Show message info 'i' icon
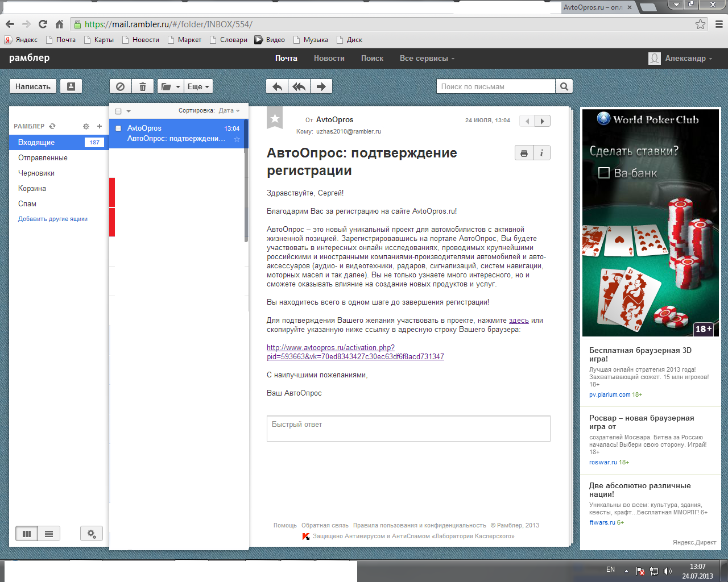The height and width of the screenshot is (582, 728). click(541, 153)
